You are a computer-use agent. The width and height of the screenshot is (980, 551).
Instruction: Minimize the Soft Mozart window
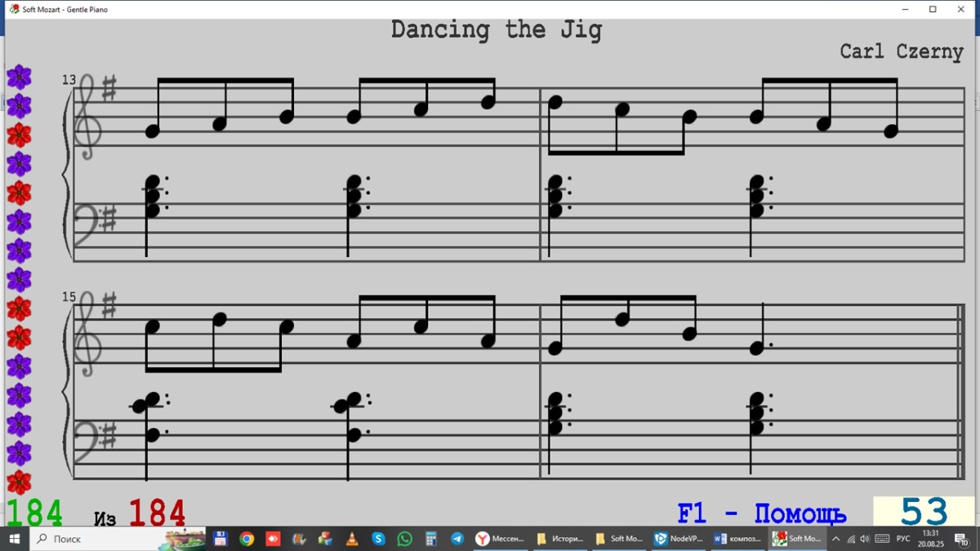click(906, 10)
